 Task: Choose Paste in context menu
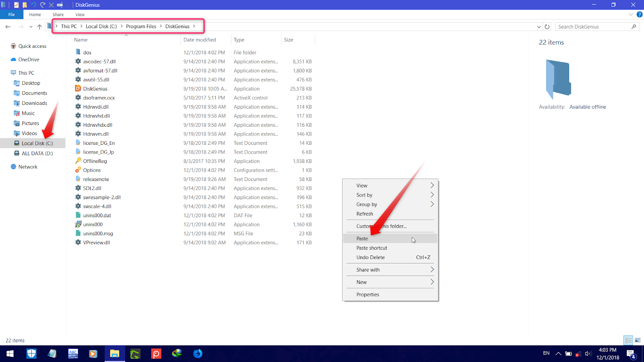click(390, 239)
